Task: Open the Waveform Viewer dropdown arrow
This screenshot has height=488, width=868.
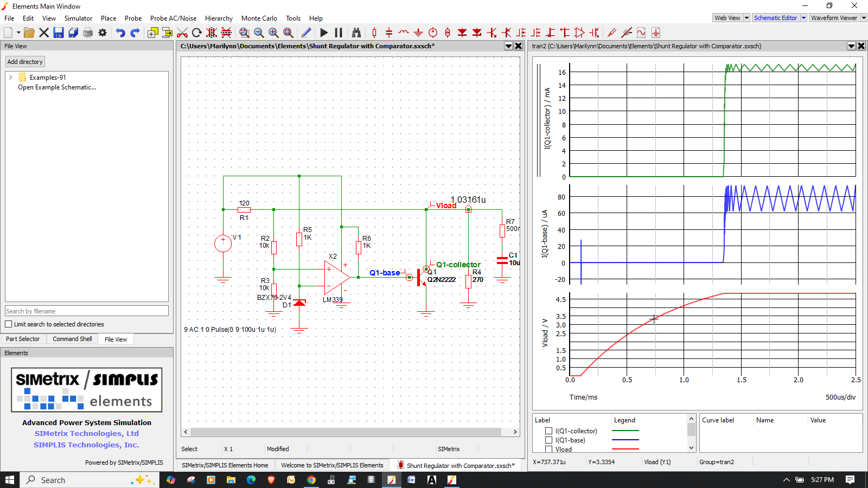Action: point(864,18)
